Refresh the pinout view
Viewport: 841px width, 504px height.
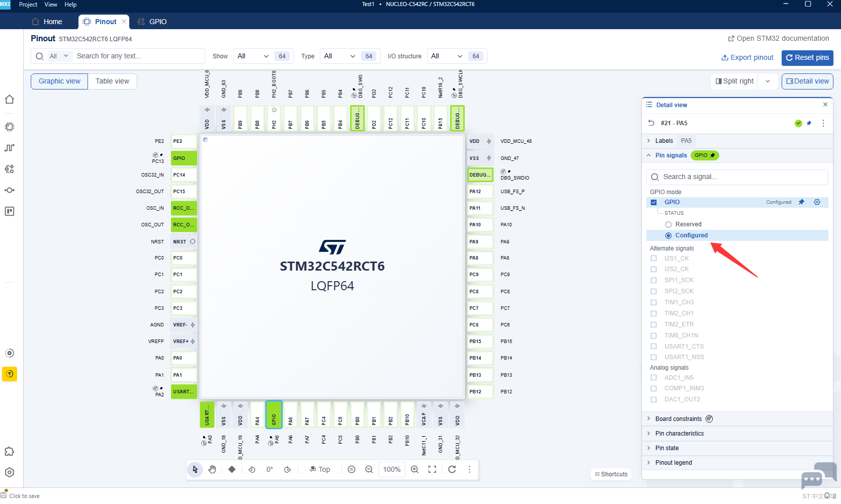tap(452, 469)
